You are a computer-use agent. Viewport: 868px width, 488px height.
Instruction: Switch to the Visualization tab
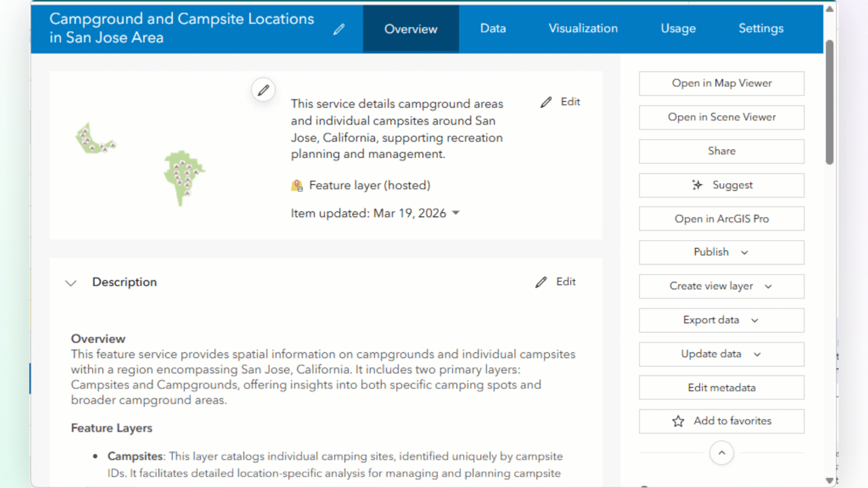[x=583, y=28]
